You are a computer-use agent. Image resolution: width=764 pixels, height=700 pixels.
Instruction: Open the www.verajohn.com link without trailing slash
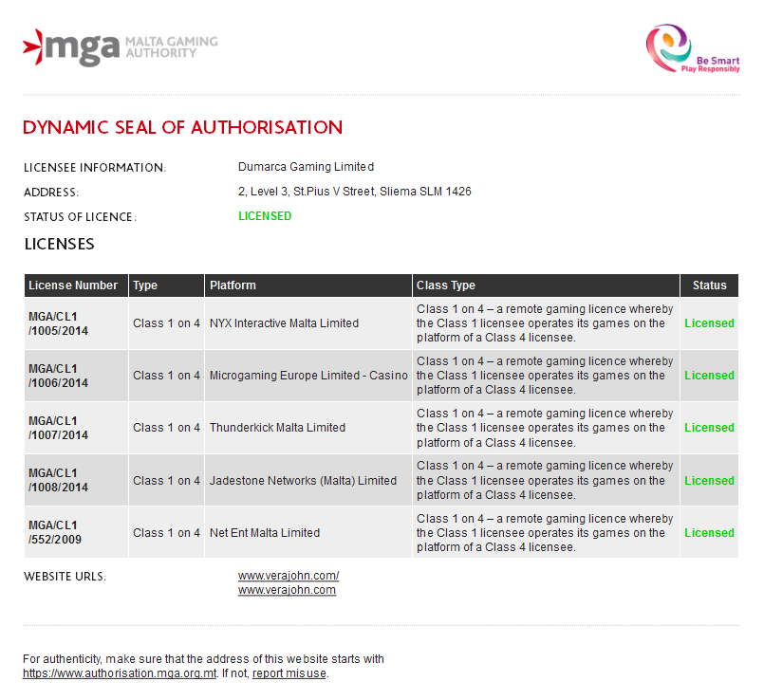click(287, 590)
